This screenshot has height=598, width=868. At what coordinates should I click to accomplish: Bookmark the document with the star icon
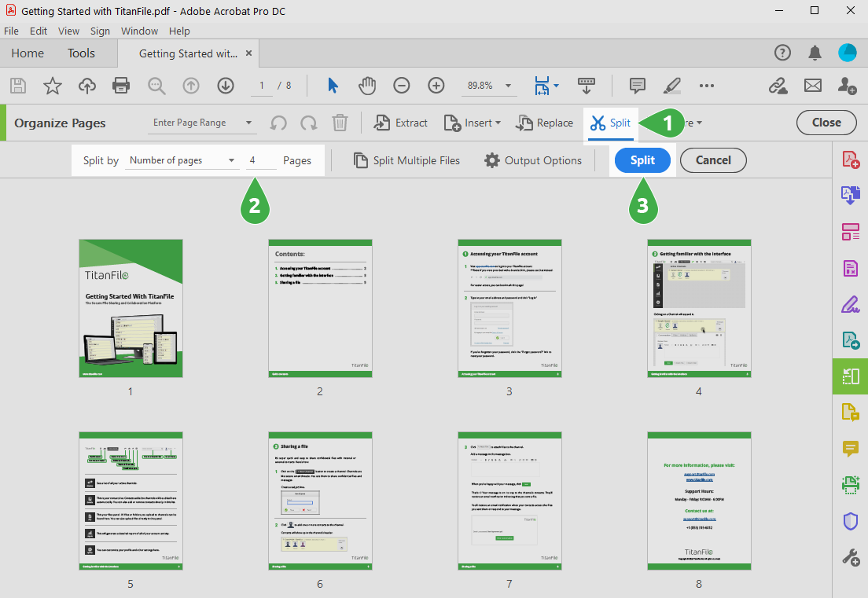(x=53, y=86)
